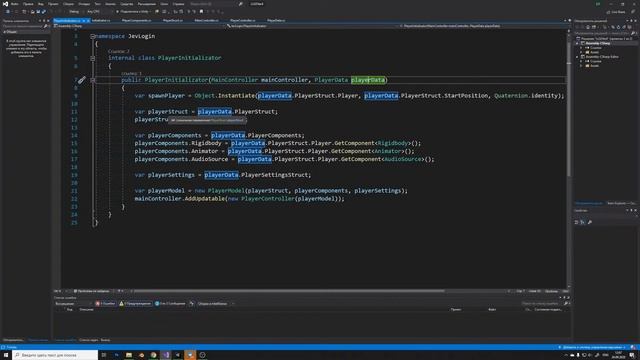
Task: Switch to the Initializator.cs tab
Action: pyautogui.click(x=101, y=20)
